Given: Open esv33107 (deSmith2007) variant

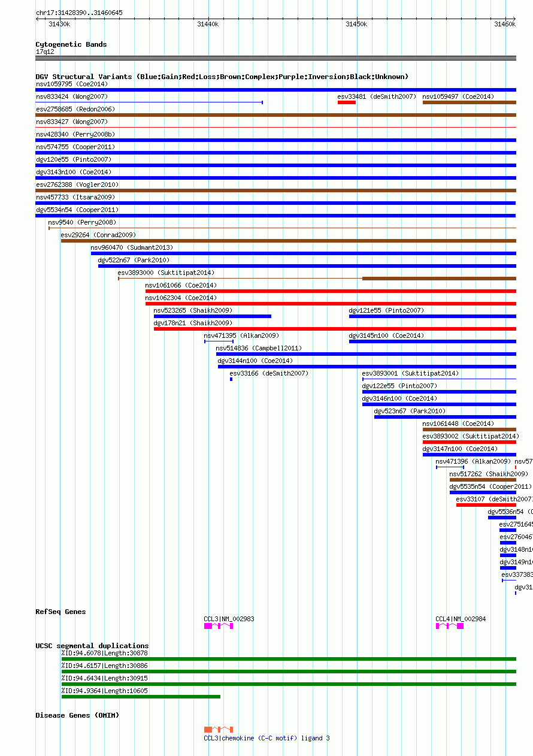Looking at the screenshot, I should [x=495, y=499].
